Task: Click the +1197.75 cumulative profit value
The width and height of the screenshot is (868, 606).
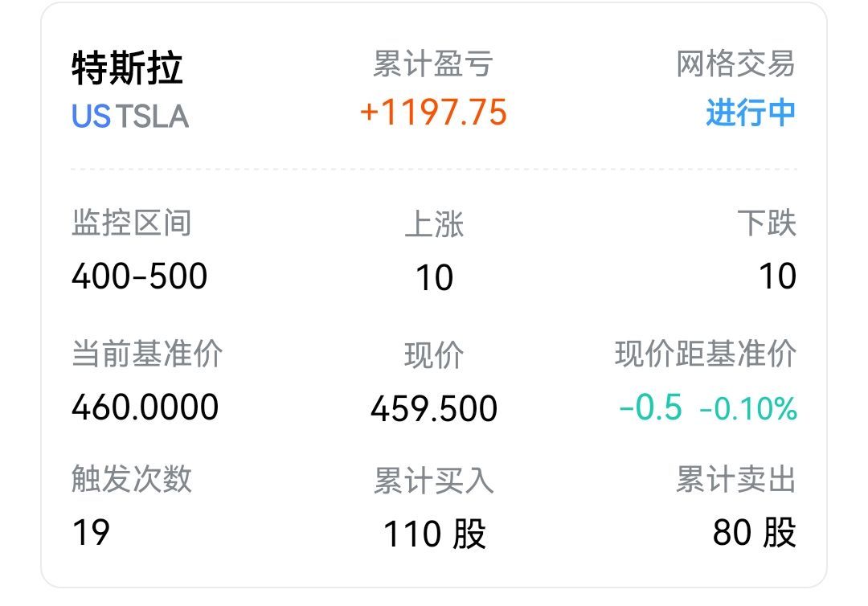Action: 433,113
